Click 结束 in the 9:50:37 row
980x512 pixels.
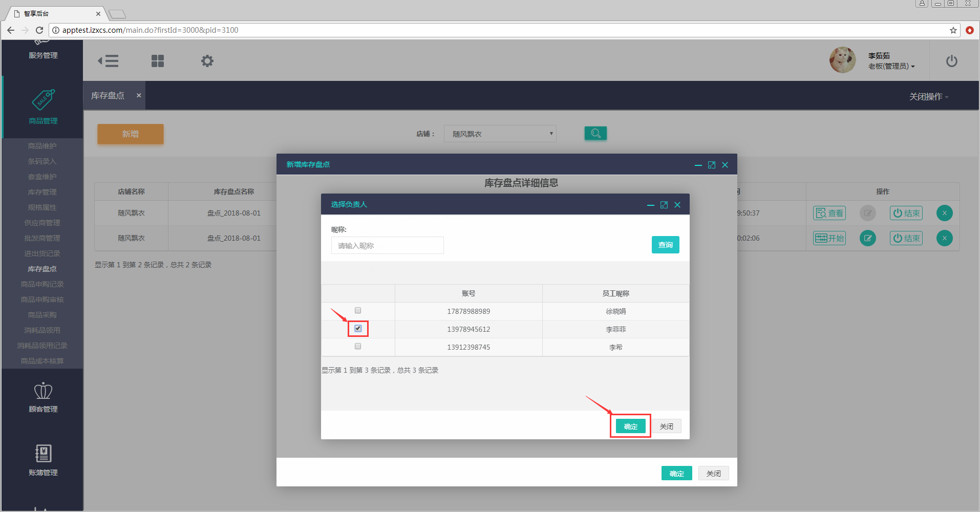pos(906,213)
